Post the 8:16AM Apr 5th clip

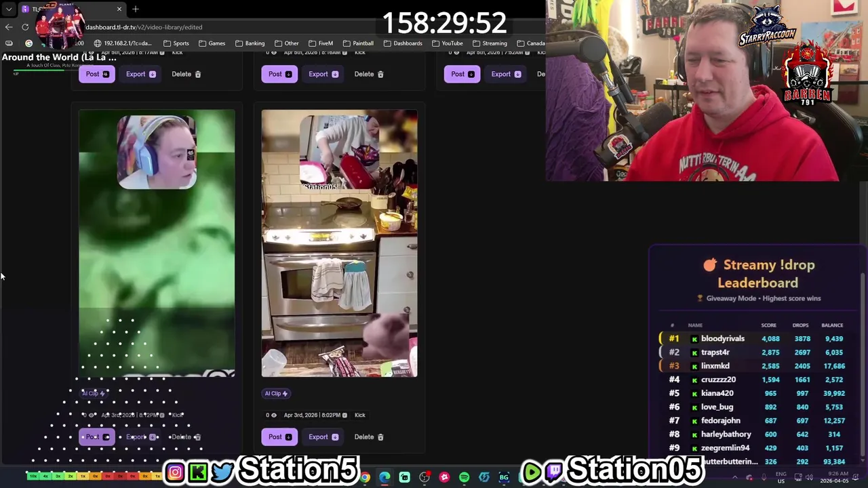(x=279, y=74)
